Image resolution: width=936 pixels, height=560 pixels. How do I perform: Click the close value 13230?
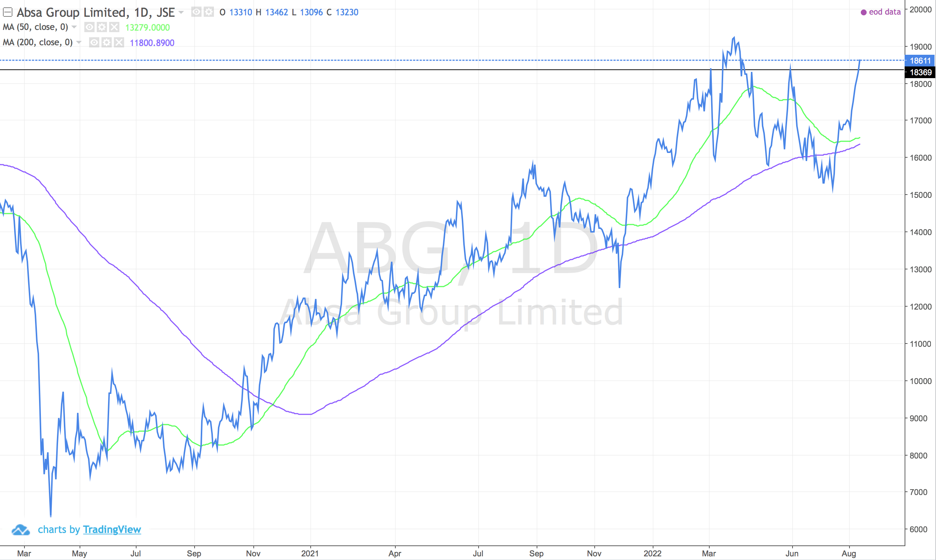[347, 12]
